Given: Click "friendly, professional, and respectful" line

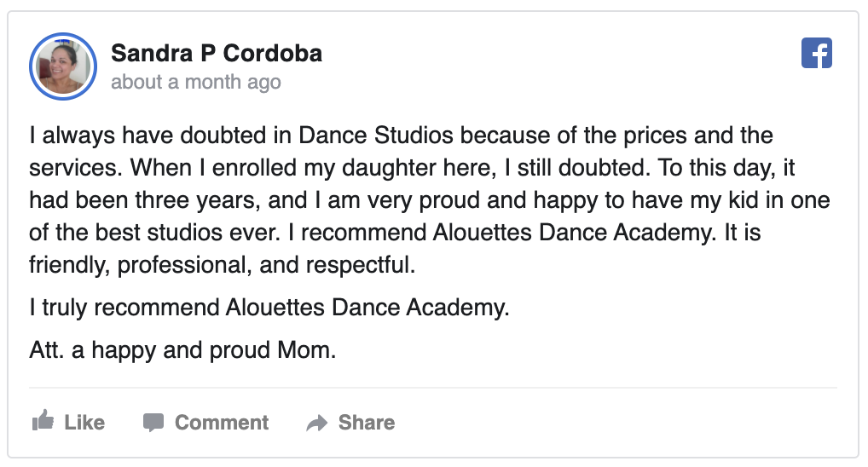Looking at the screenshot, I should (222, 265).
